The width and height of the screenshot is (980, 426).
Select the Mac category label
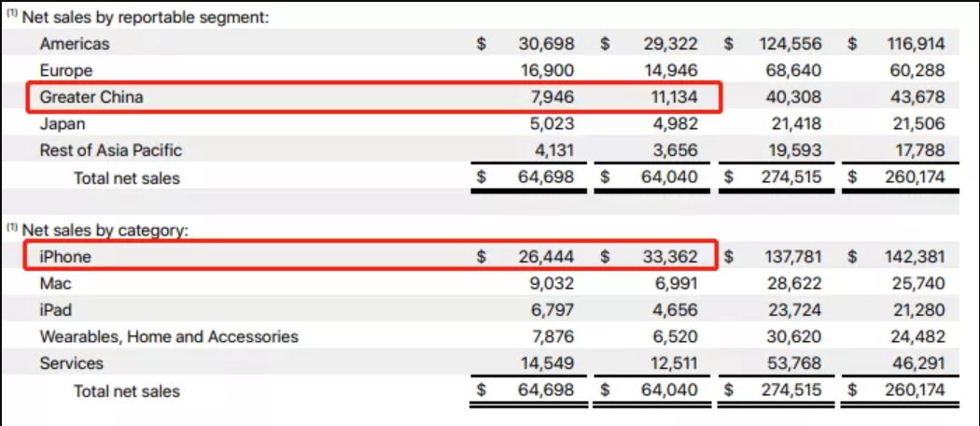[x=56, y=283]
